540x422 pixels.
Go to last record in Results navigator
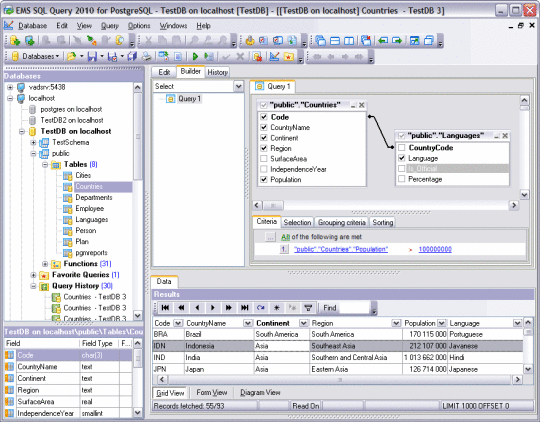click(245, 308)
